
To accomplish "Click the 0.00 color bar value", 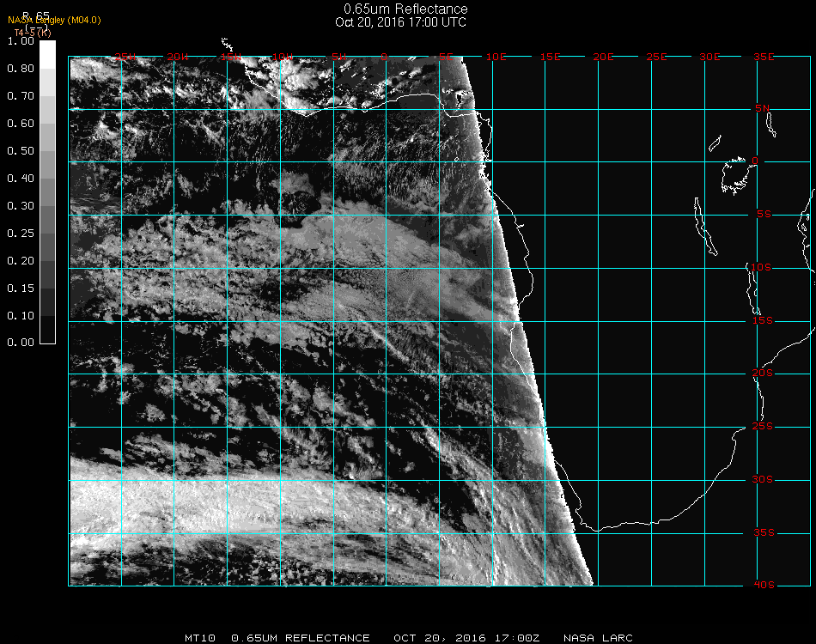I will coord(21,343).
